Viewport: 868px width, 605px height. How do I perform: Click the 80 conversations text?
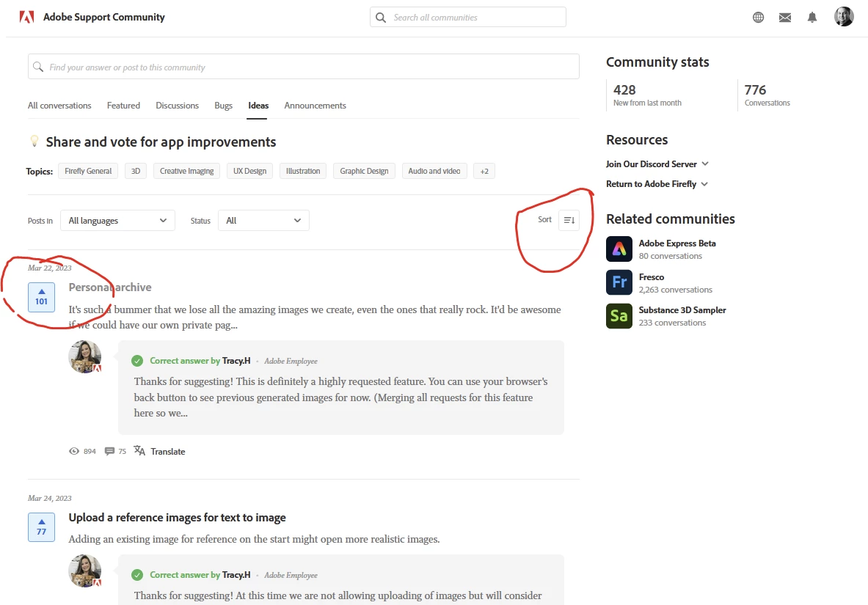tap(671, 256)
